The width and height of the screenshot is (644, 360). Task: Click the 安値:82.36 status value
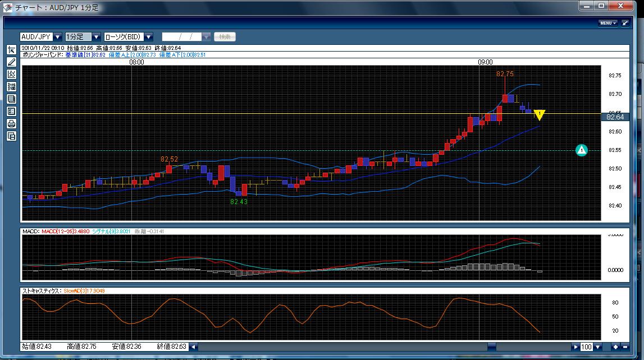(126, 347)
